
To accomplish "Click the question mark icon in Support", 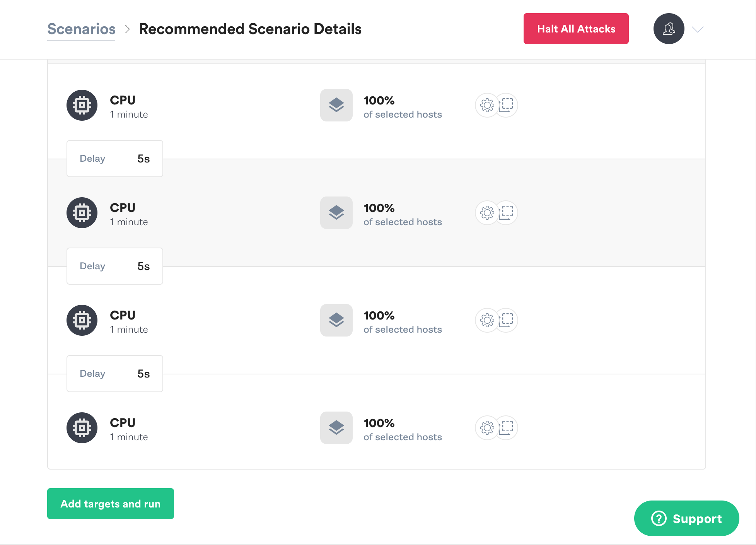I will (659, 518).
